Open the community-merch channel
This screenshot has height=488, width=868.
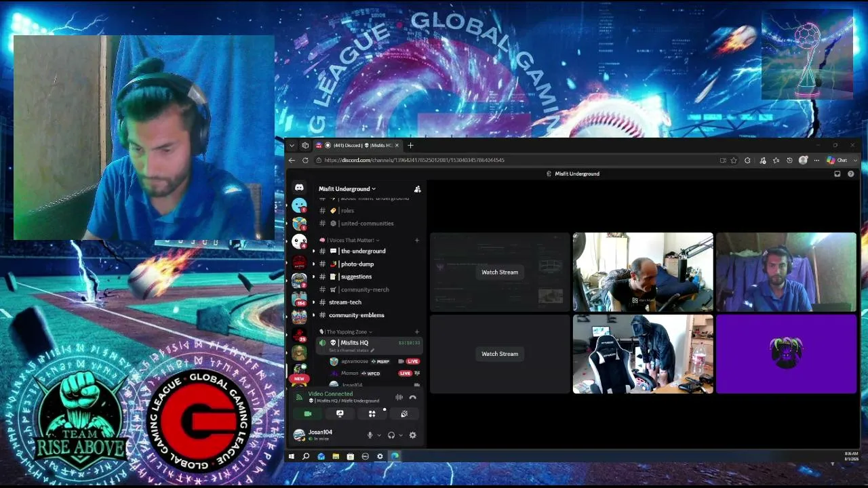370,289
